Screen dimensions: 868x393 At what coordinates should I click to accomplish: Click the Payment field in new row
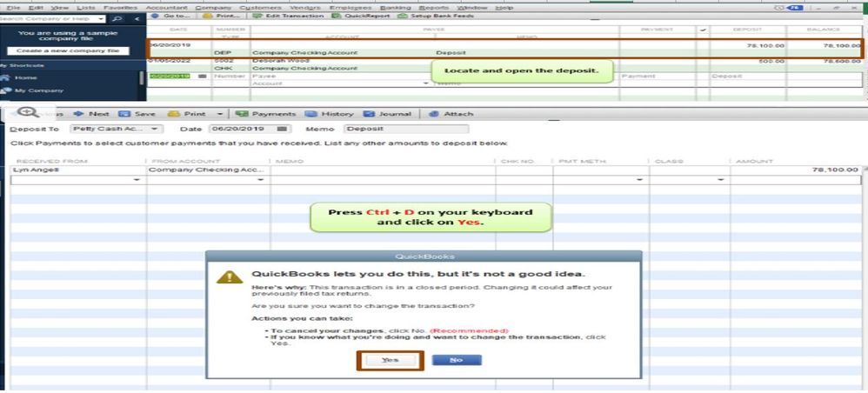click(658, 77)
